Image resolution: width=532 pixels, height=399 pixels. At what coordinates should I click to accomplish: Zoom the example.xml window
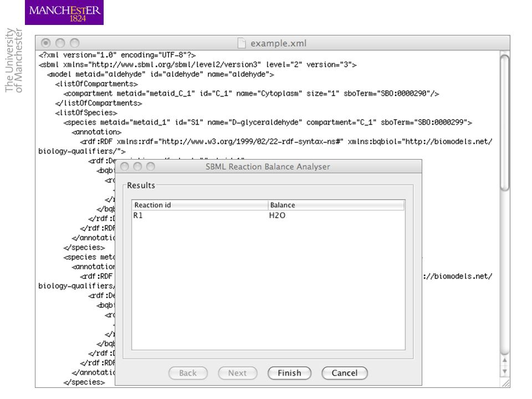(x=75, y=43)
